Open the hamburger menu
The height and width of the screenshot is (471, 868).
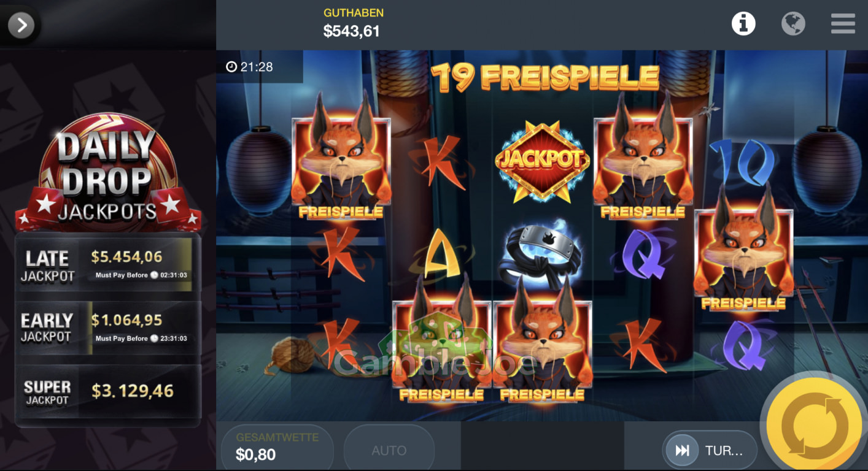tap(843, 24)
